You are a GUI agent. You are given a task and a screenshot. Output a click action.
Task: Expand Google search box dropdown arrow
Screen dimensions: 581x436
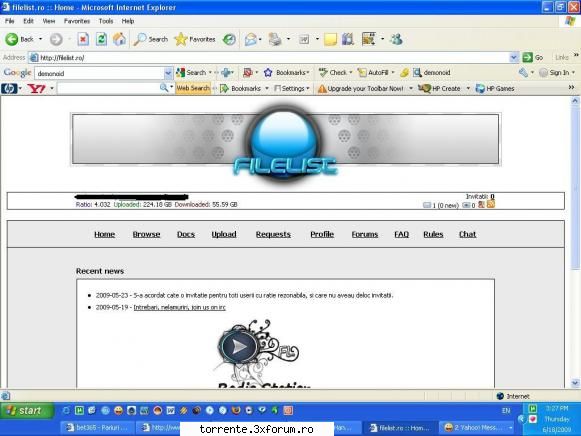(x=167, y=73)
